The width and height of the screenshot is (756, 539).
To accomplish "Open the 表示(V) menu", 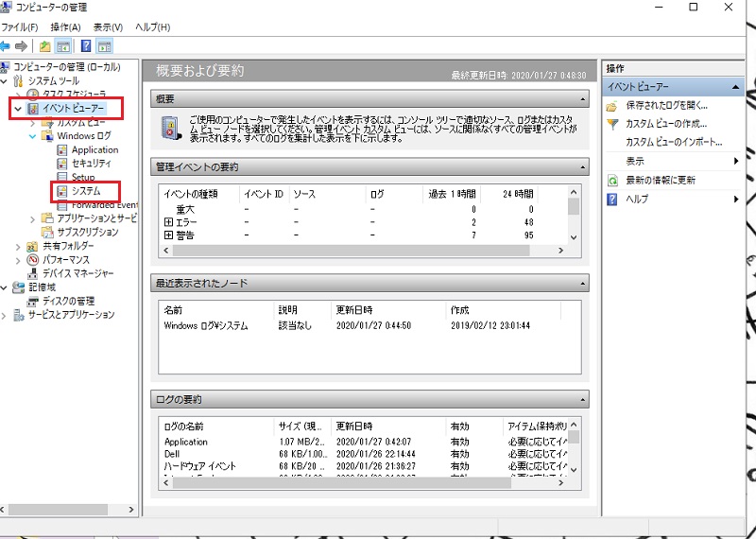I will (108, 27).
